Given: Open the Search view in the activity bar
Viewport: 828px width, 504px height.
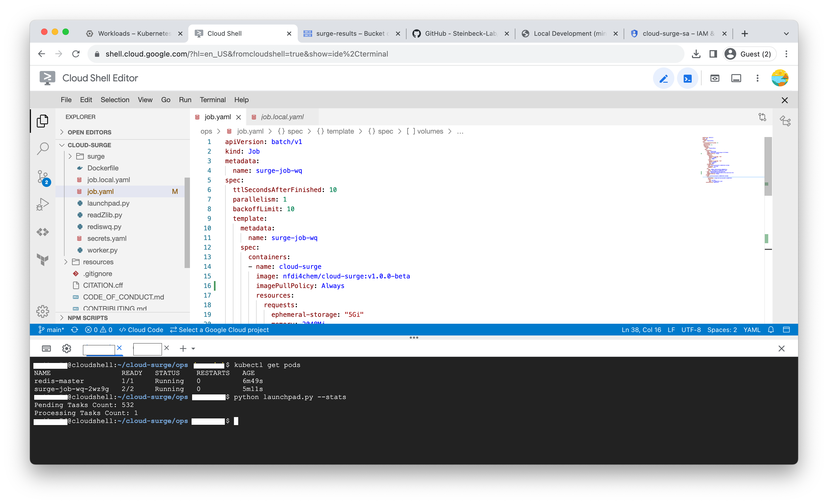Looking at the screenshot, I should (42, 148).
